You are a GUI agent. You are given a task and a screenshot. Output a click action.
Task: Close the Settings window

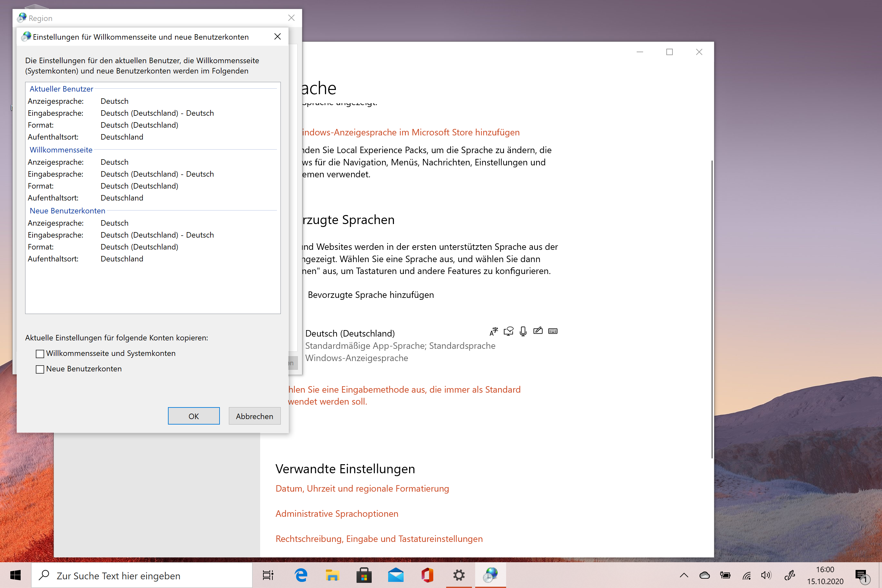tap(699, 52)
